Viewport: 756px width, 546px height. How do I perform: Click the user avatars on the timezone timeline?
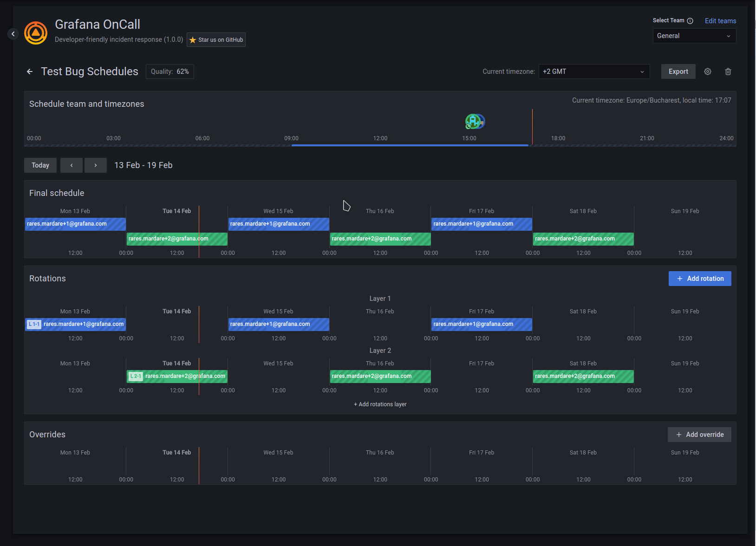click(x=475, y=121)
